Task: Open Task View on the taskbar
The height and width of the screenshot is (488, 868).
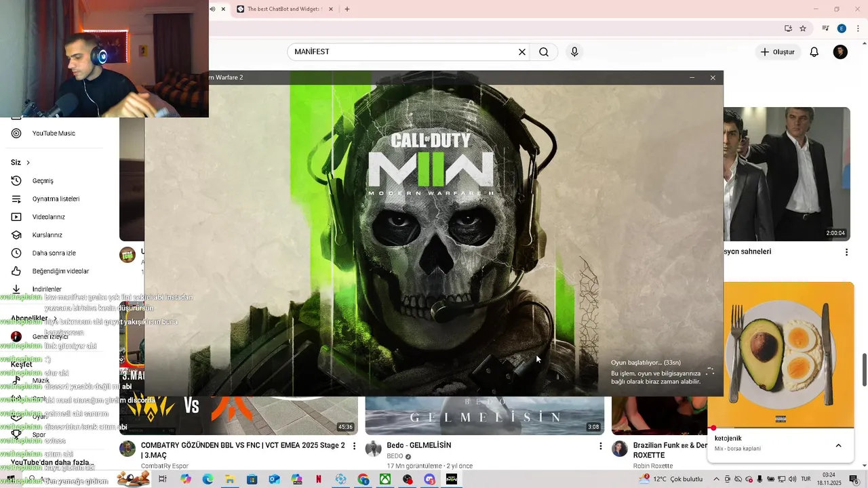Action: [163, 479]
